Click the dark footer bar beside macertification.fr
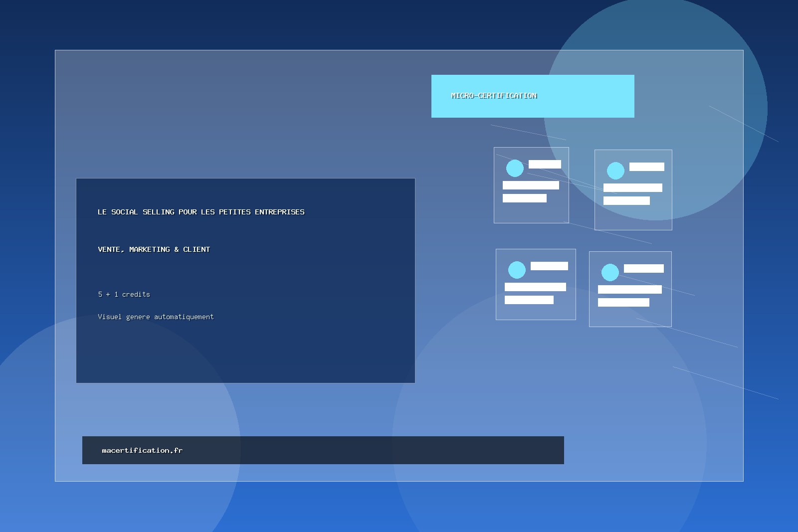The width and height of the screenshot is (798, 532). pos(374,450)
